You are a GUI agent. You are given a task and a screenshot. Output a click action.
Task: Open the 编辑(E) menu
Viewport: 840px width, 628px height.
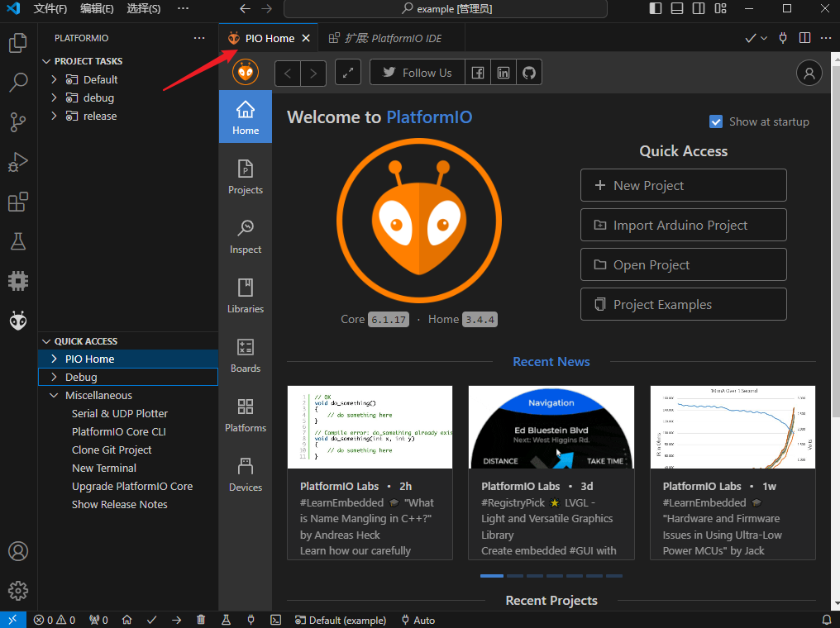pos(97,8)
